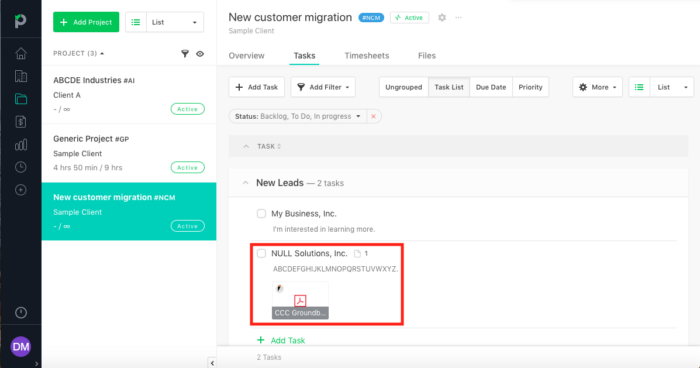Click the list view icon beside Add Project
This screenshot has width=700, height=368.
[x=136, y=22]
